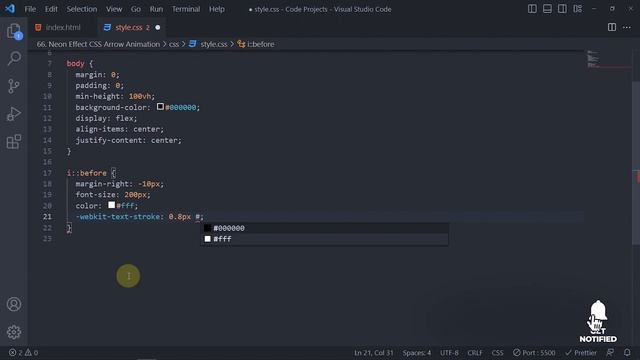Click the Prettier status bar item
The height and width of the screenshot is (360, 640).
pos(581,353)
